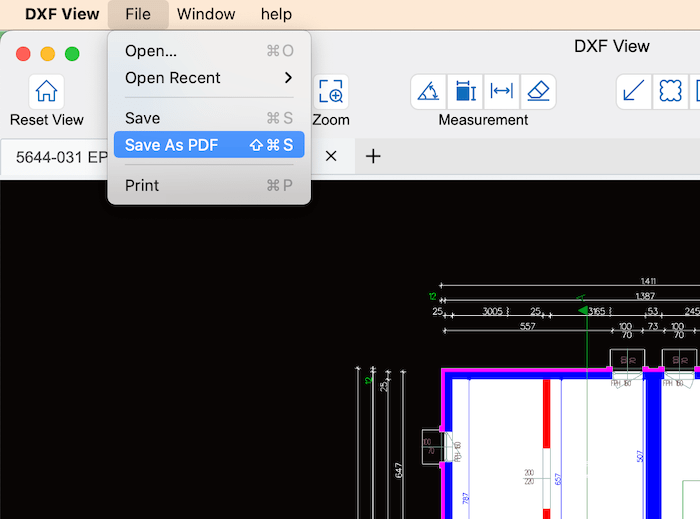700x519 pixels.
Task: Select the diagonal arrow annotation tool
Action: tap(633, 92)
